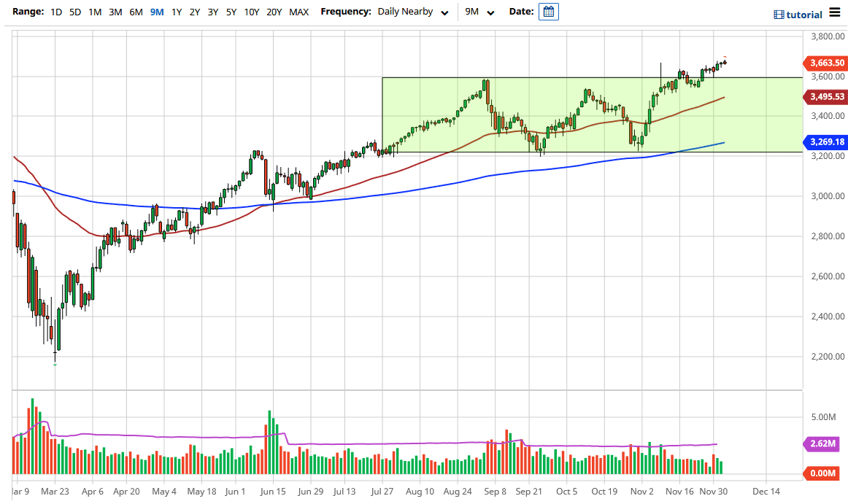The image size is (848, 504).
Task: Switch to the 3M range
Action: 115,12
